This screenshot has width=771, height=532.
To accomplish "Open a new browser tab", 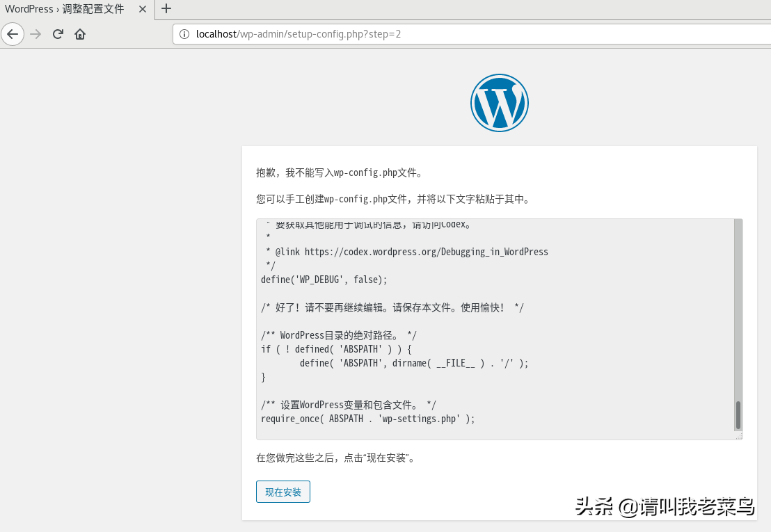I will 166,8.
